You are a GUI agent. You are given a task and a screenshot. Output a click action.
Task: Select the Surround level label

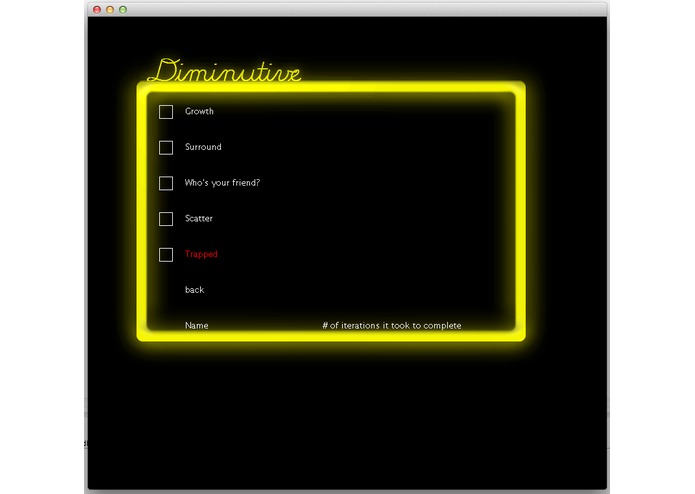click(203, 147)
